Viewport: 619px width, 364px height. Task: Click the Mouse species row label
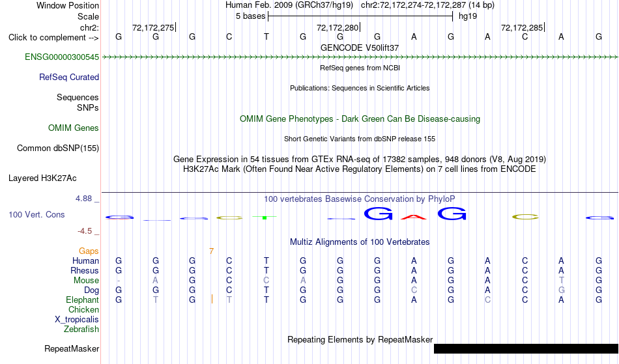click(x=86, y=281)
